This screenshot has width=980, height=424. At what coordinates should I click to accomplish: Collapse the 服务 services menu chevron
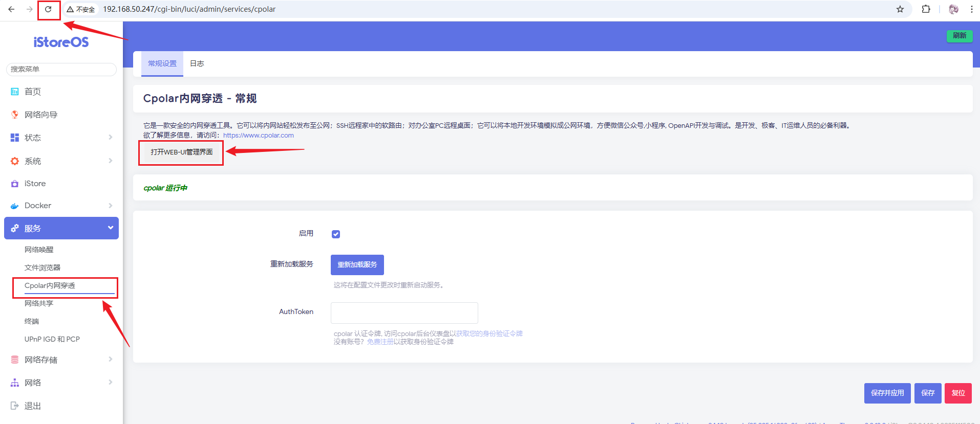tap(111, 228)
